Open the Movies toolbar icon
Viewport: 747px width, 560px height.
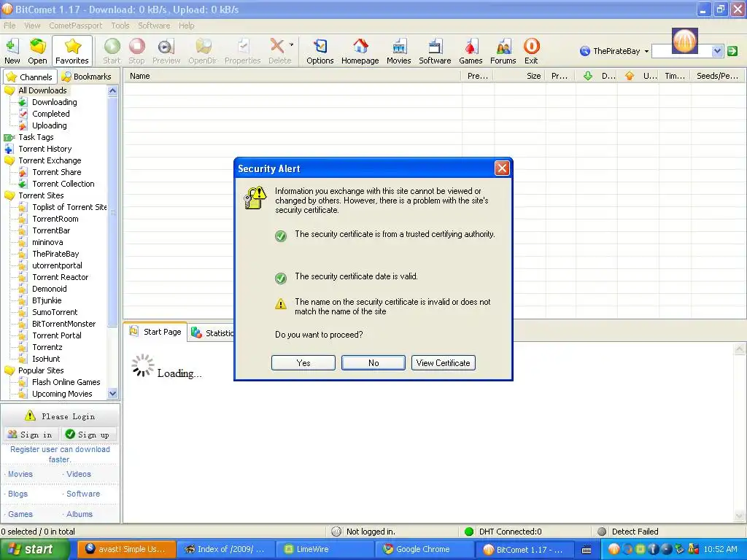point(399,51)
